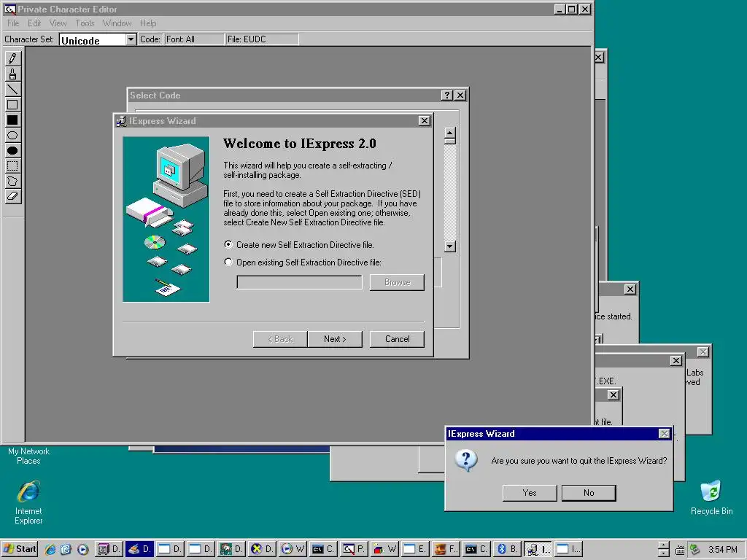Click Cancel in IExpress Wizard
The height and width of the screenshot is (560, 747).
coord(397,339)
